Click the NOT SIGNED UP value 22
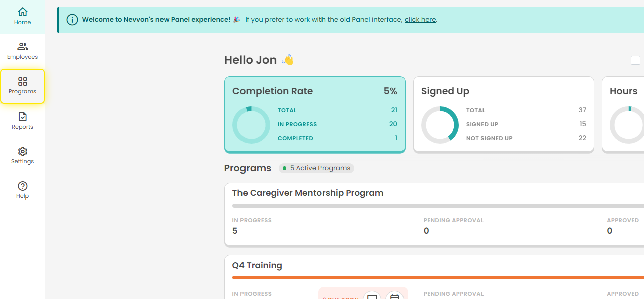This screenshot has width=644, height=299. point(583,138)
